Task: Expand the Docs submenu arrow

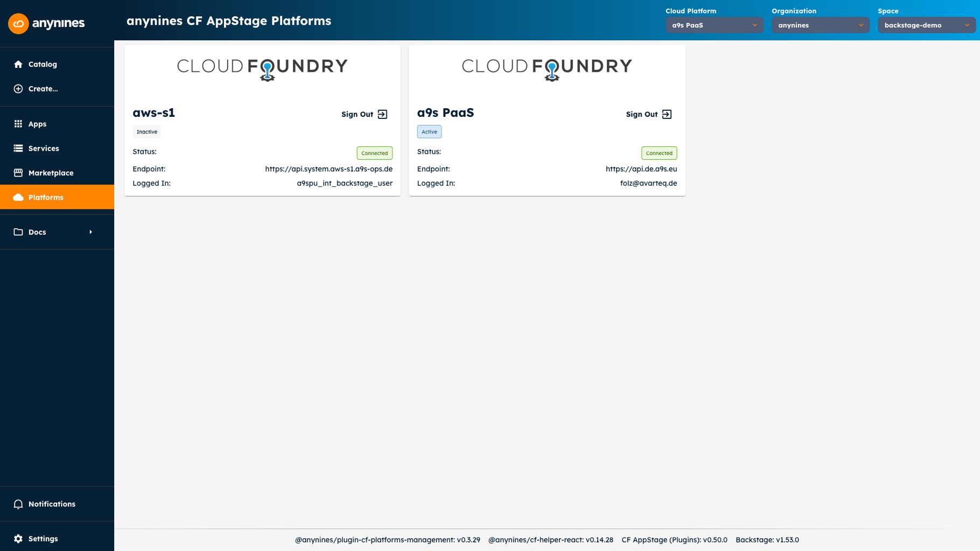Action: click(x=90, y=232)
